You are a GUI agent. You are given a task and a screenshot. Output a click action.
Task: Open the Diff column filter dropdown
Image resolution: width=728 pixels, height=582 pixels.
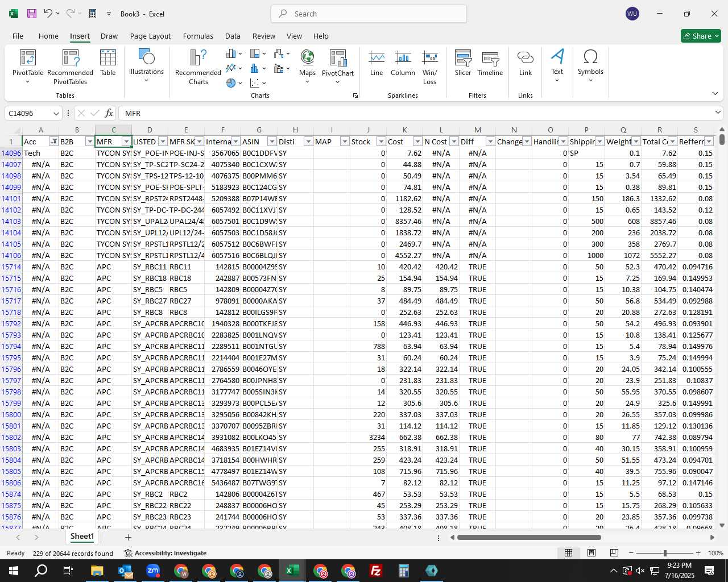click(x=490, y=142)
